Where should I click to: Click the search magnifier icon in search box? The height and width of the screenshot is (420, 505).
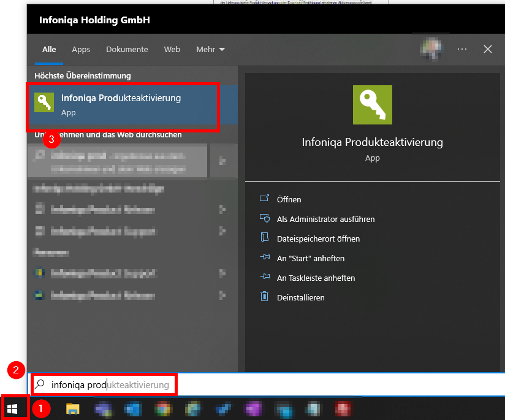tap(40, 384)
